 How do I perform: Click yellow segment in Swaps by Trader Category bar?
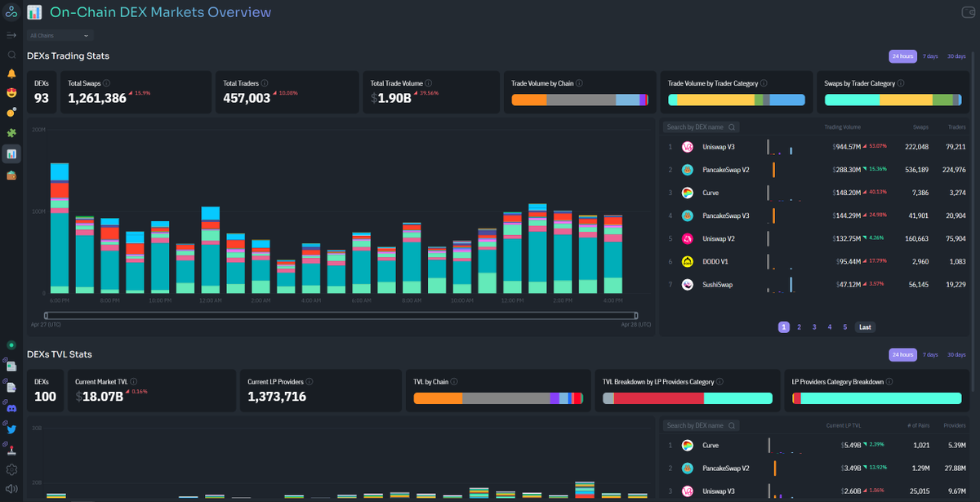(x=906, y=100)
